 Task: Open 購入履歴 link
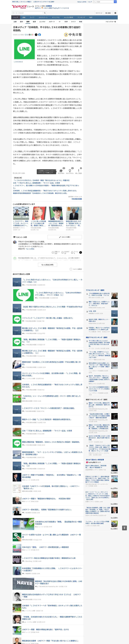[x=108, y=13]
